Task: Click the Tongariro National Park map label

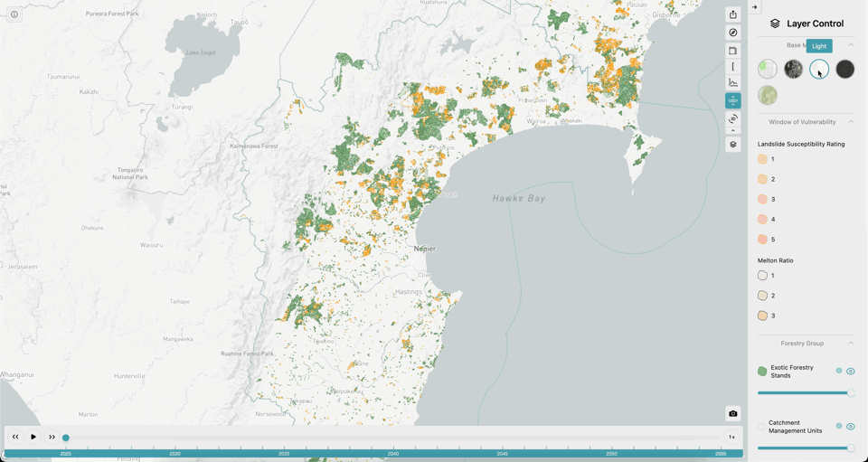Action: click(131, 174)
